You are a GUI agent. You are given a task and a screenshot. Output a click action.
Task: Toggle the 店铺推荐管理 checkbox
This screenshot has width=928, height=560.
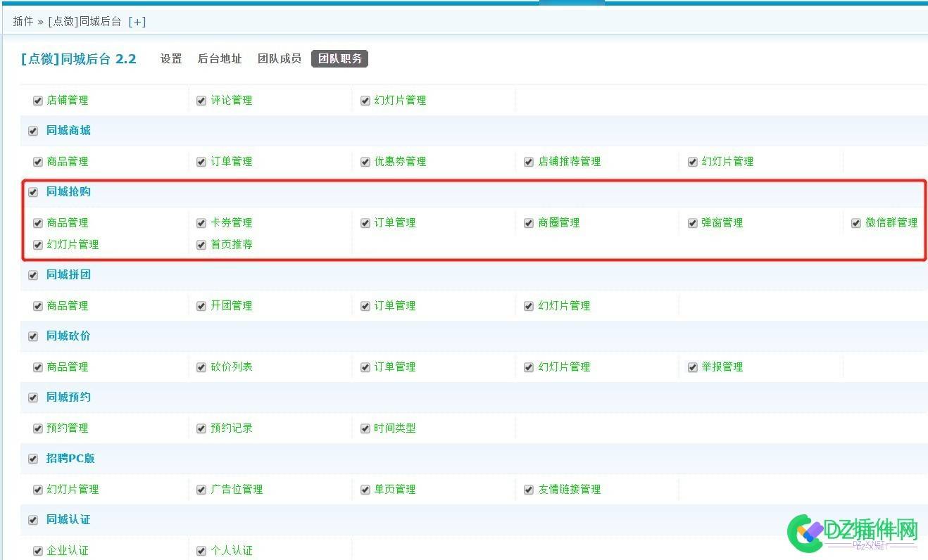pos(529,162)
